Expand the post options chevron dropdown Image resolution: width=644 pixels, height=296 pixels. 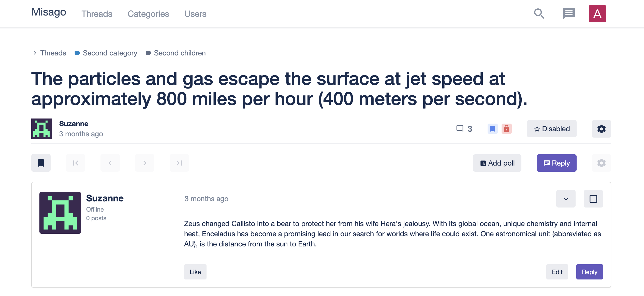(x=566, y=199)
